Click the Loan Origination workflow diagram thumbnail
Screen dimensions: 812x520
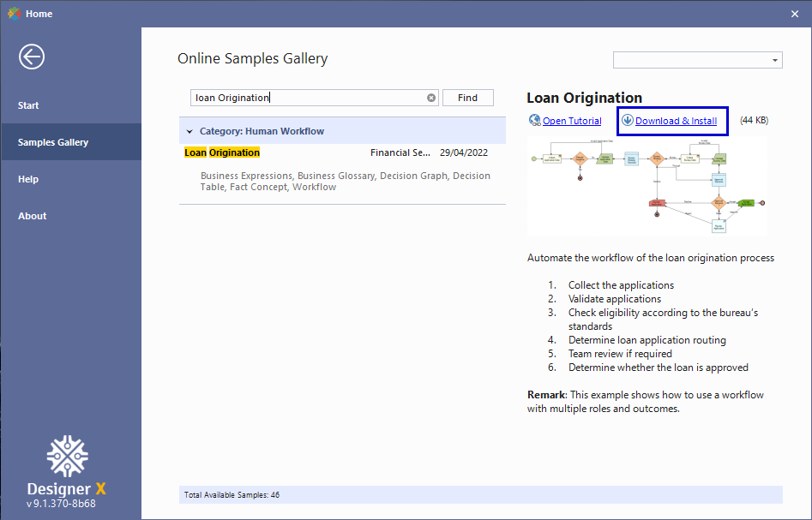coord(647,186)
